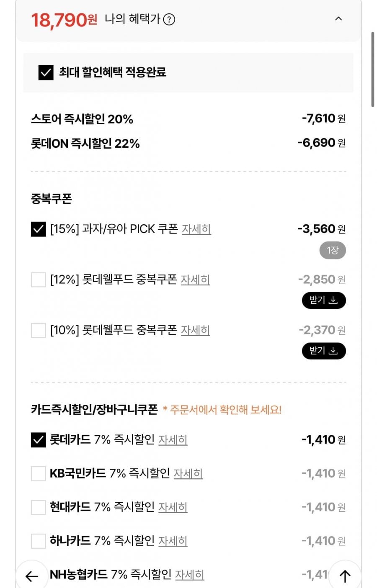Select 하나카드 7% 즉시할인 checkbox
Viewport: 377px width, 588px height.
click(38, 541)
